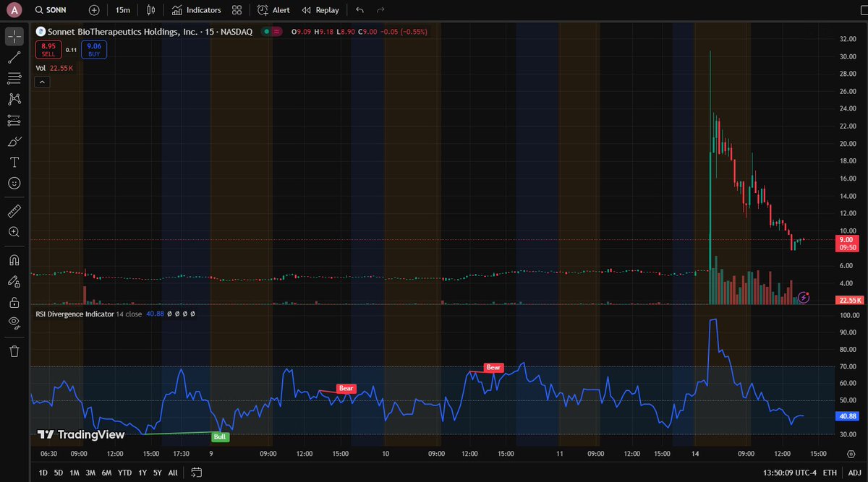Click the 40.88 RSI value label

pyautogui.click(x=846, y=416)
